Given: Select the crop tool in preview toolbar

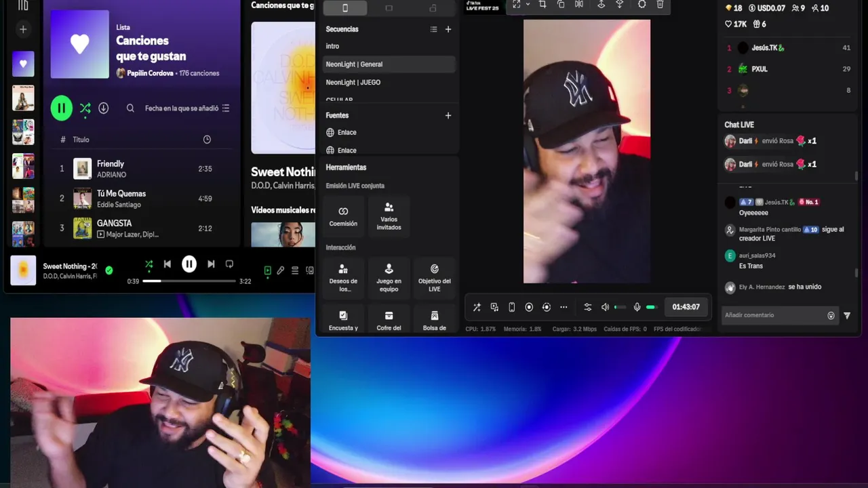Looking at the screenshot, I should (x=542, y=4).
